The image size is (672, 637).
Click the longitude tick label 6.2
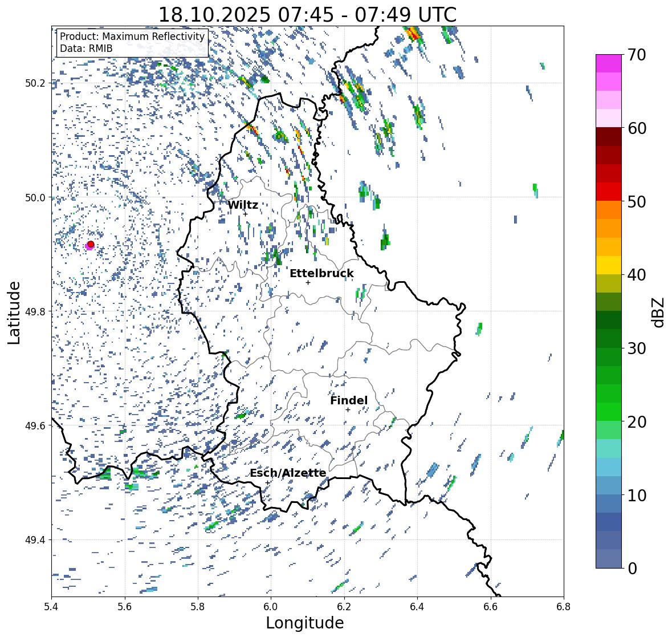[x=344, y=607]
